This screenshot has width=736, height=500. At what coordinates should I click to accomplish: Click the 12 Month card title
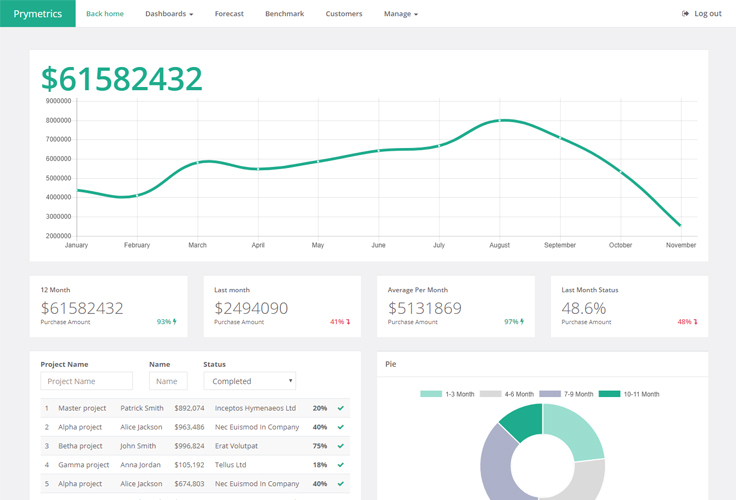click(55, 290)
